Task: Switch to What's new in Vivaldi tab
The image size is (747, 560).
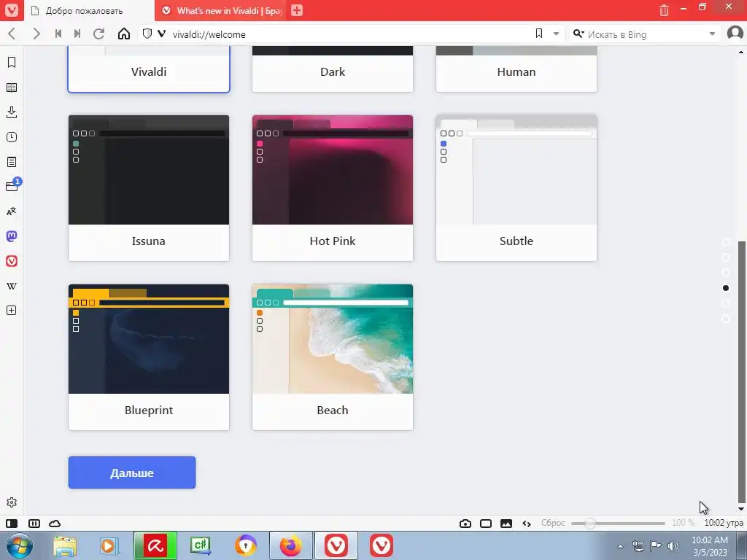Action: click(x=220, y=10)
